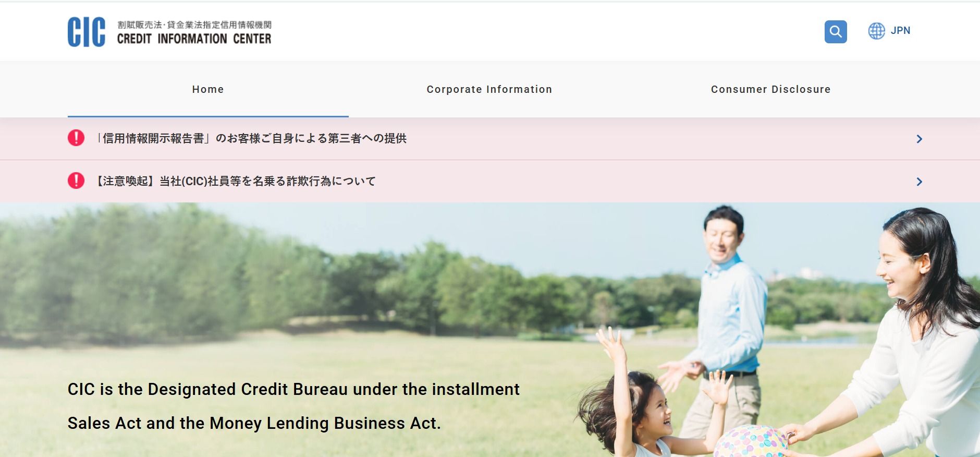This screenshot has width=980, height=457.
Task: Click 割賦販売法・貸金業法指定信用情報機関 tagline
Action: (194, 25)
